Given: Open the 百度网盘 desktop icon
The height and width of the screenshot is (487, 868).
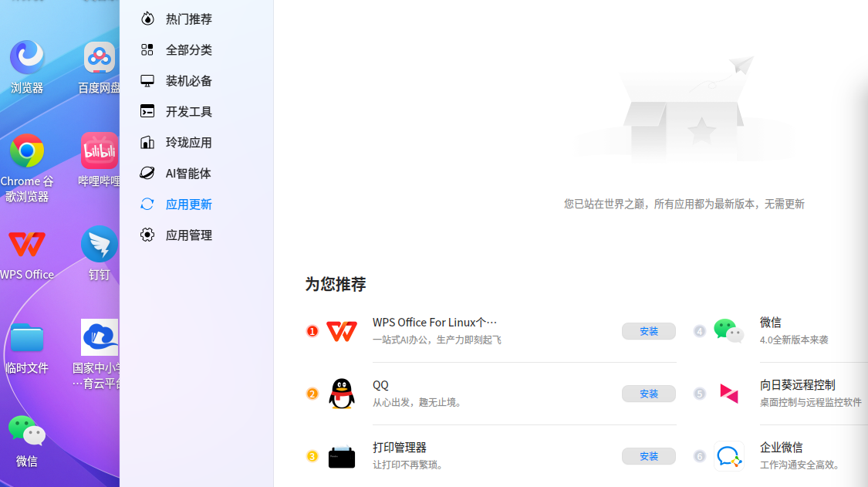Looking at the screenshot, I should [100, 57].
